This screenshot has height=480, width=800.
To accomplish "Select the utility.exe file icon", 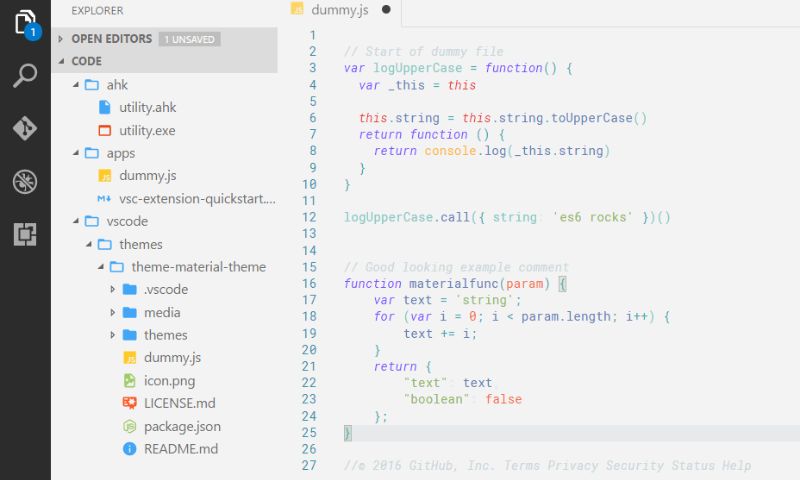I will 105,130.
